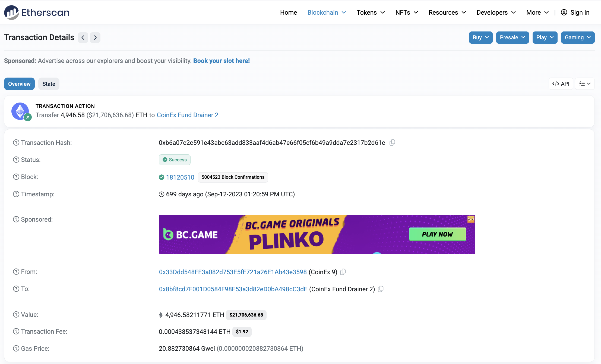Open the Home menu item
This screenshot has width=601, height=364.
288,12
